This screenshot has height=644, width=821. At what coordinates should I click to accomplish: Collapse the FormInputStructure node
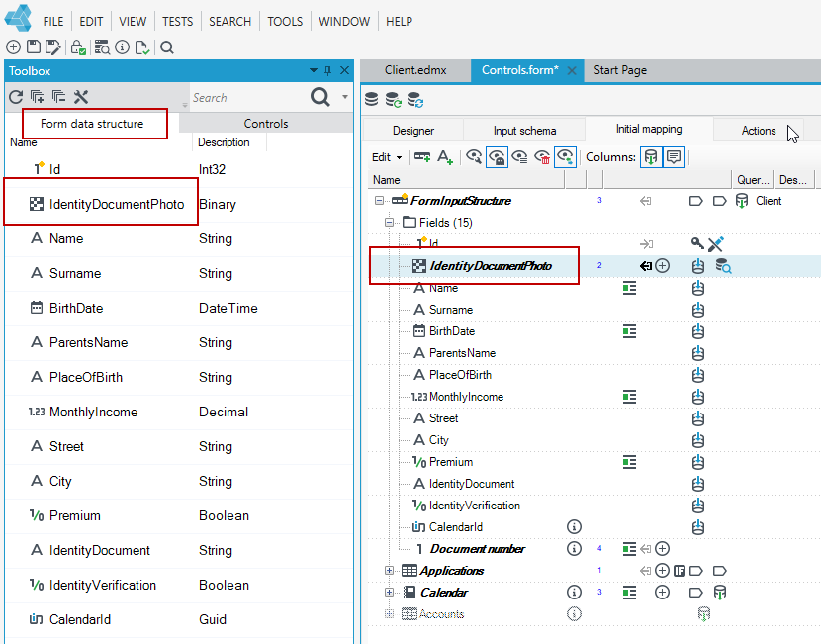[379, 201]
